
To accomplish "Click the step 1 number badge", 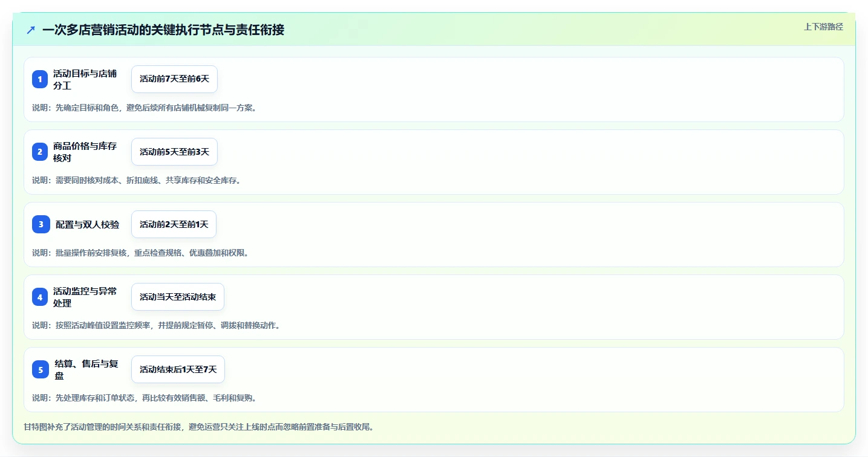I will click(40, 79).
